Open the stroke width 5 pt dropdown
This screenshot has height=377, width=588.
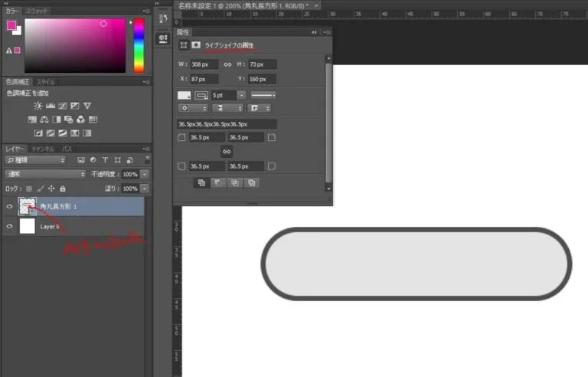coord(241,95)
